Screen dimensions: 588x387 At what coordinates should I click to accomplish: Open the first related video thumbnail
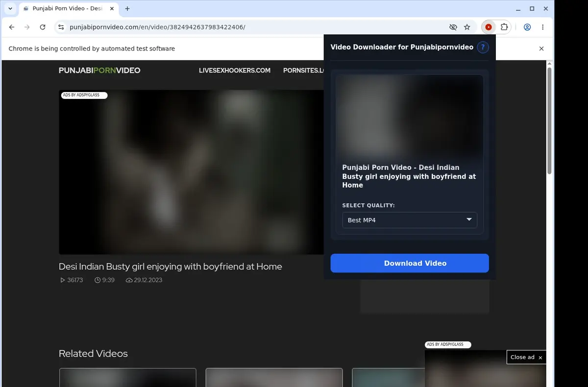click(127, 378)
